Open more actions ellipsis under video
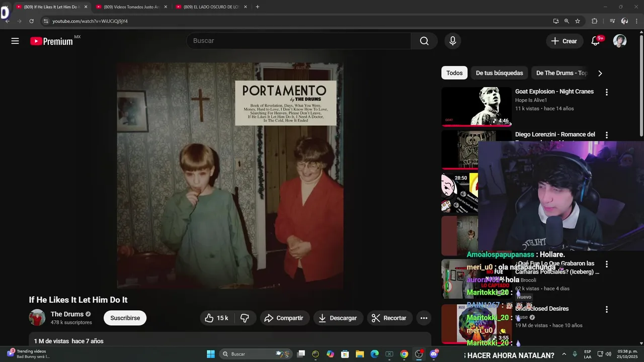The width and height of the screenshot is (644, 362). [424, 318]
